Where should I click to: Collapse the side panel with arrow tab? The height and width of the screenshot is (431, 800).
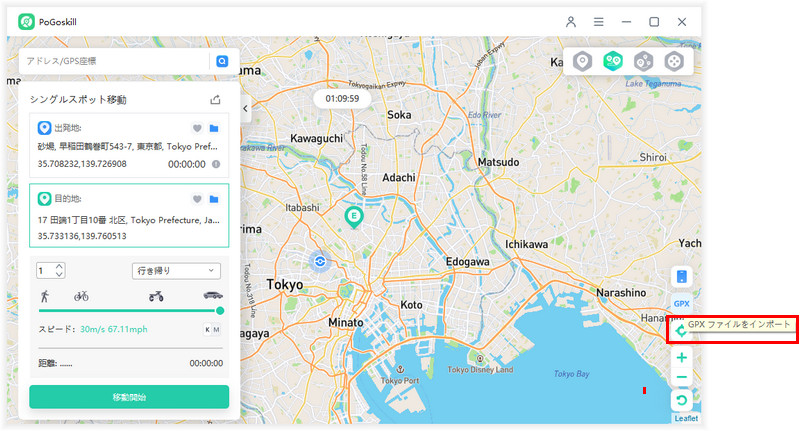point(245,108)
